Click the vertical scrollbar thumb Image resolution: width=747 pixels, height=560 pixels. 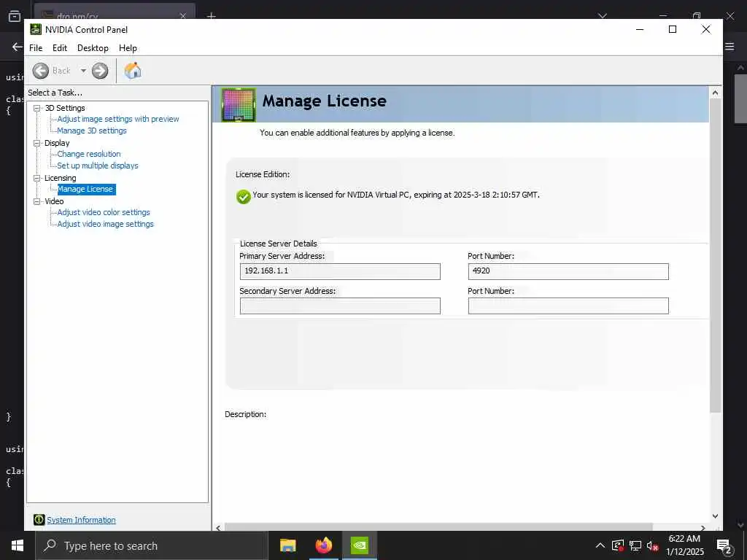point(715,255)
